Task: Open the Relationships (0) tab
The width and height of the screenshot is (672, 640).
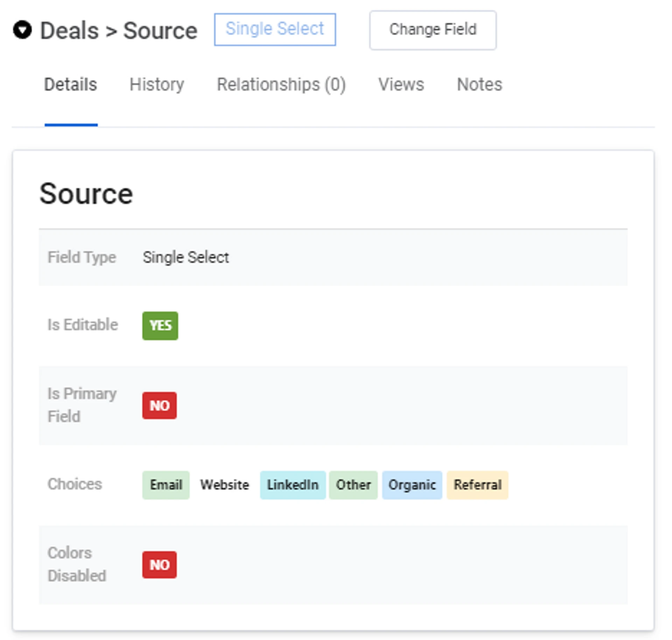Action: click(x=281, y=85)
